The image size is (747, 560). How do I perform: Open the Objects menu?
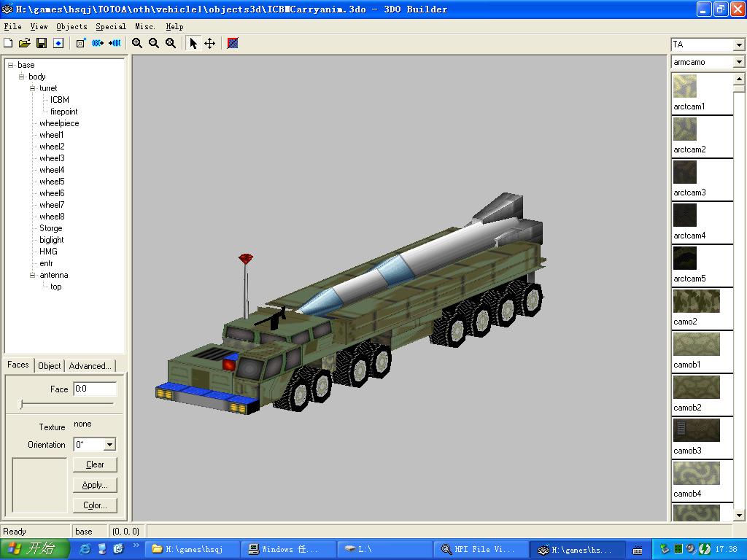pos(71,26)
